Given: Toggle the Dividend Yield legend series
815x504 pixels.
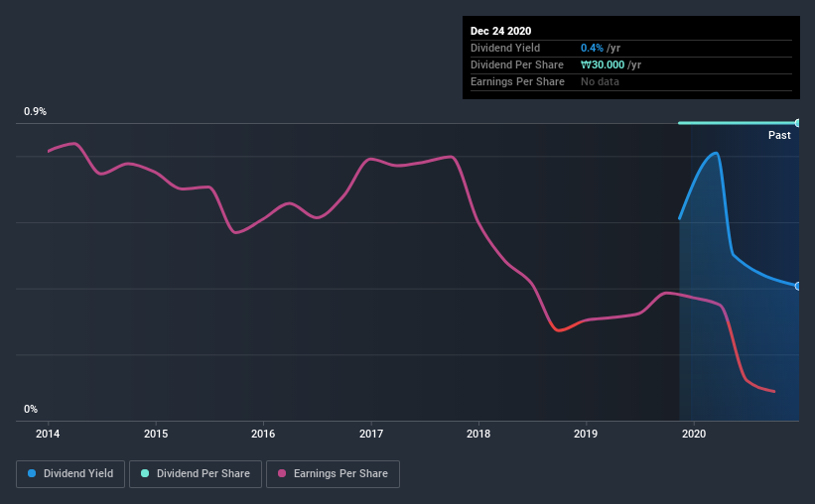Looking at the screenshot, I should point(71,474).
